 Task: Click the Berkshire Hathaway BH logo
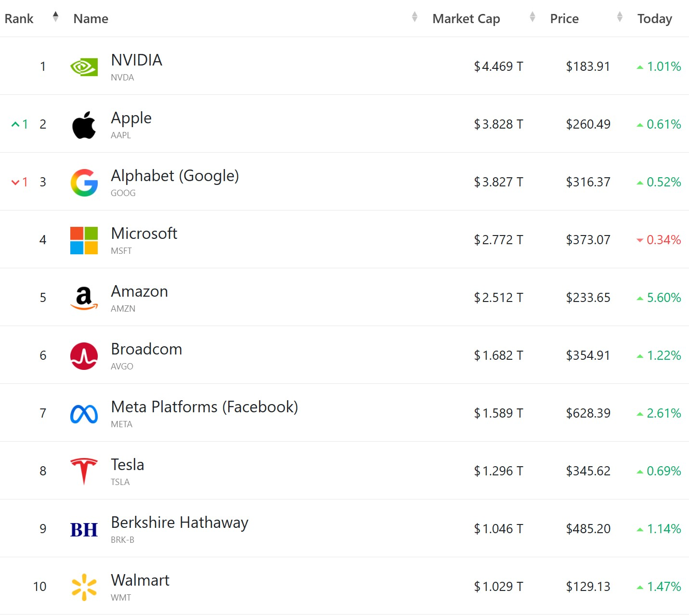(x=84, y=529)
